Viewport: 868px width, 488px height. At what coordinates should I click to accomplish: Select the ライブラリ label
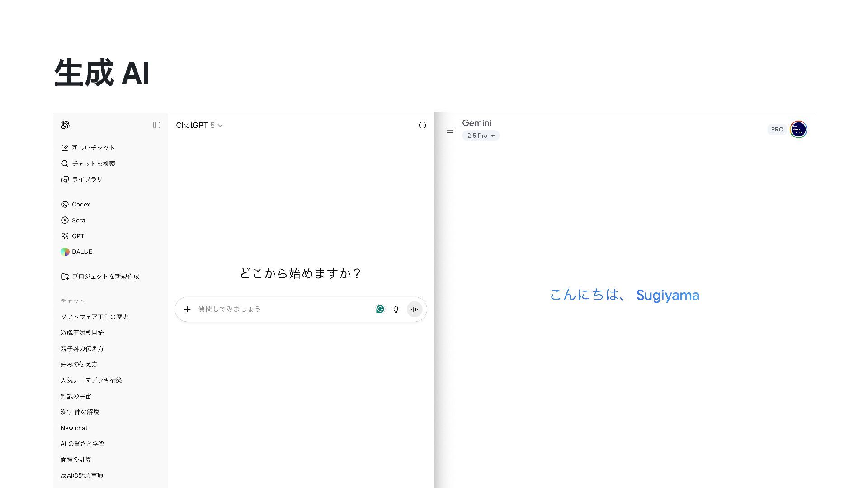(x=87, y=179)
